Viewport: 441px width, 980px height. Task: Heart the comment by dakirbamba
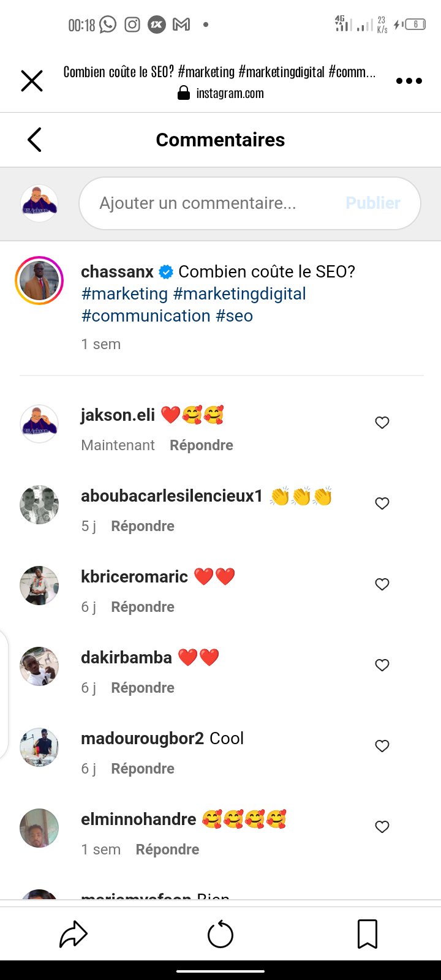382,665
